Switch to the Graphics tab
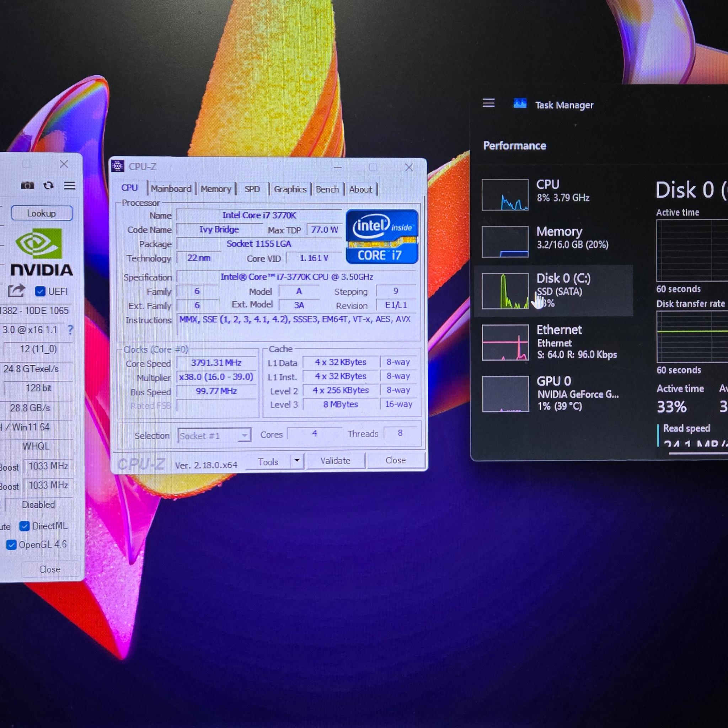Screen dimensions: 728x728 [290, 189]
